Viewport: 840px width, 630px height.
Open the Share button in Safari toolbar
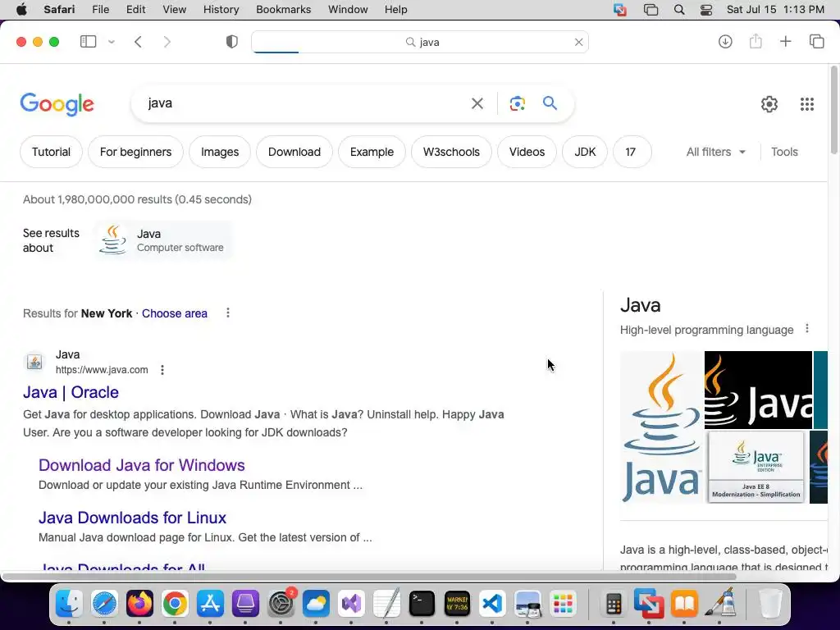(756, 41)
